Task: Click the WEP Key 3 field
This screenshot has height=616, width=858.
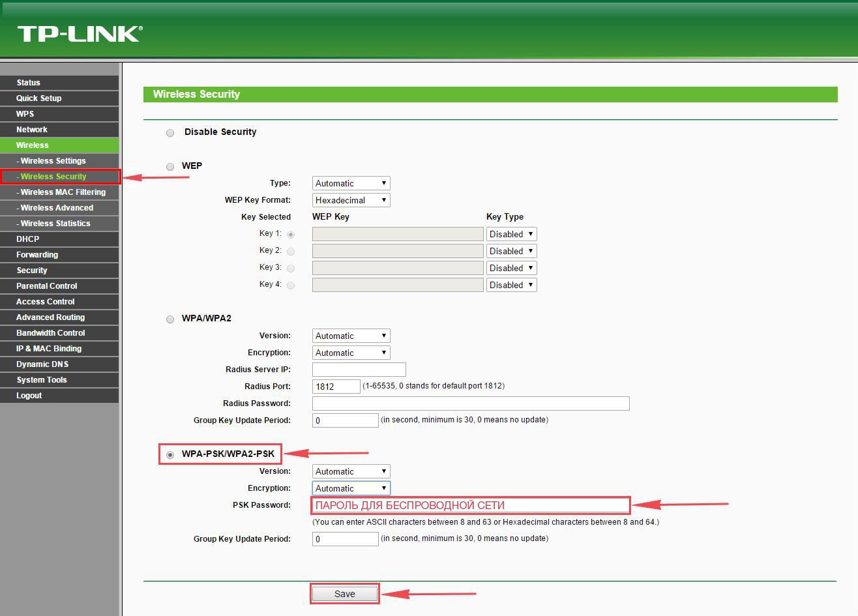Action: pyautogui.click(x=398, y=268)
